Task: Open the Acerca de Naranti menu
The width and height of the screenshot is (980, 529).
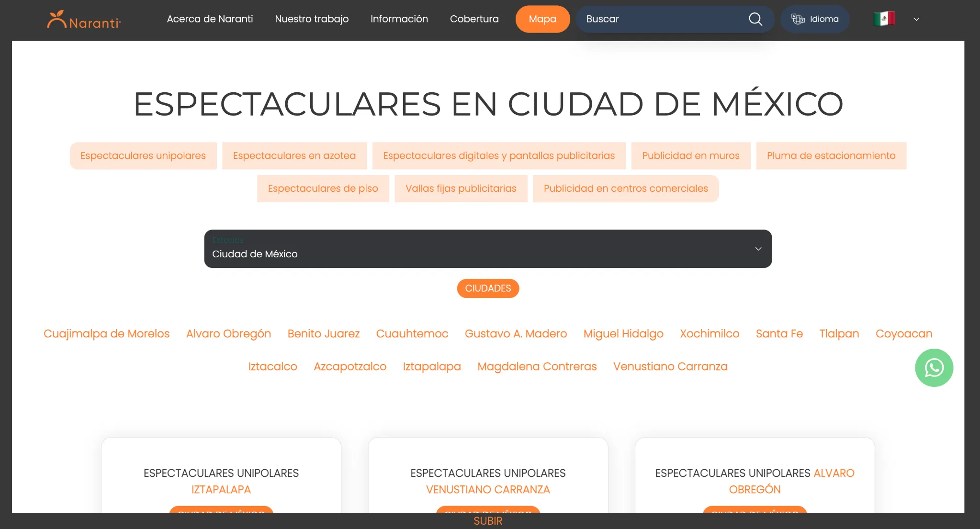Action: (210, 19)
